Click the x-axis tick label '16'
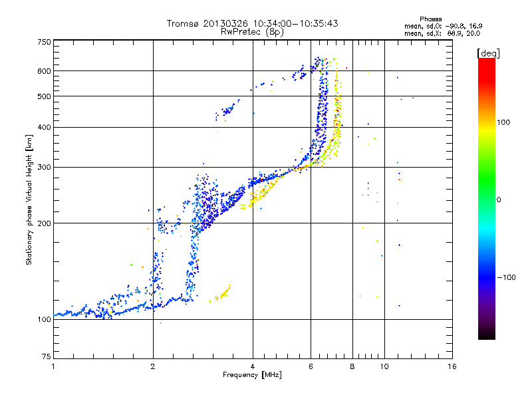532x399 pixels. (452, 366)
